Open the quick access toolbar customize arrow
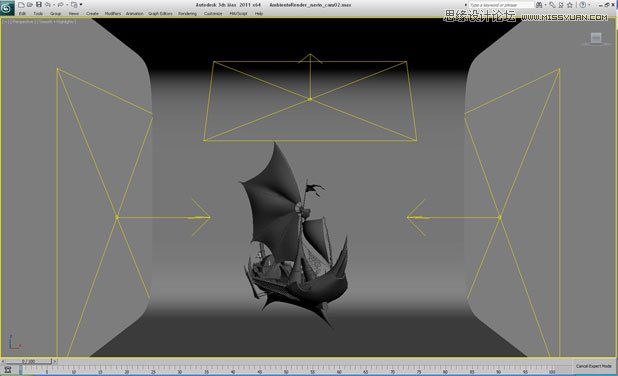 (x=81, y=5)
